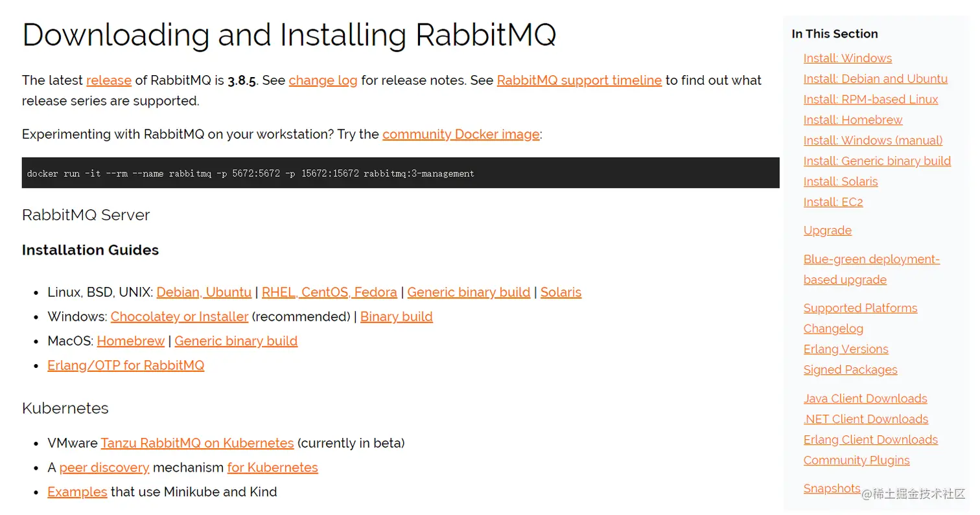Click the 'RabbitMQ Server' heading
Viewport: 980px width, 515px height.
tap(86, 215)
